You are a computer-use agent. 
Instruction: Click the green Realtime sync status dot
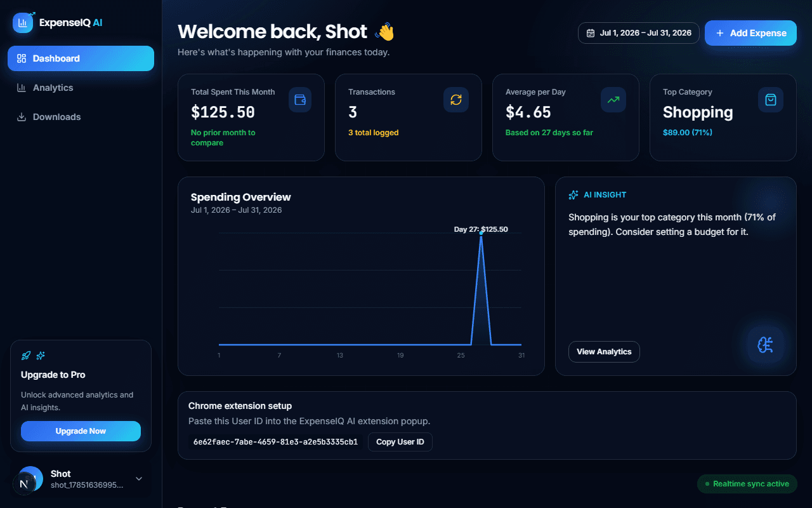pyautogui.click(x=707, y=484)
